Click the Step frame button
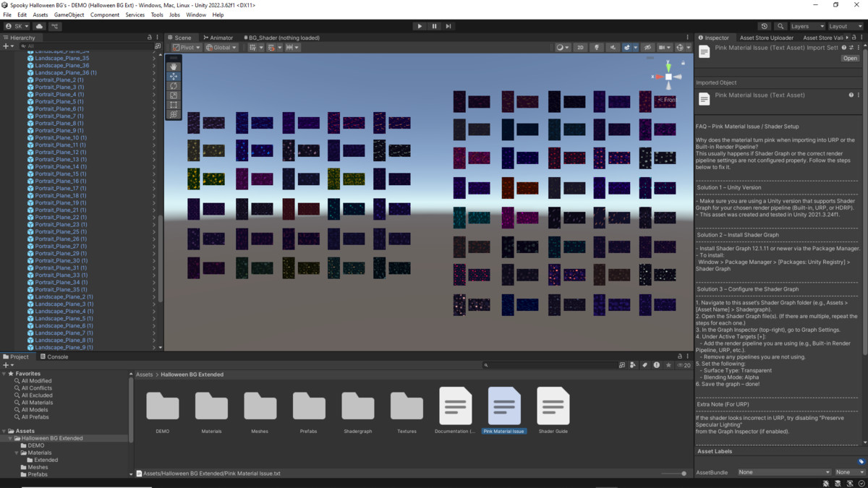The height and width of the screenshot is (488, 868). point(448,26)
